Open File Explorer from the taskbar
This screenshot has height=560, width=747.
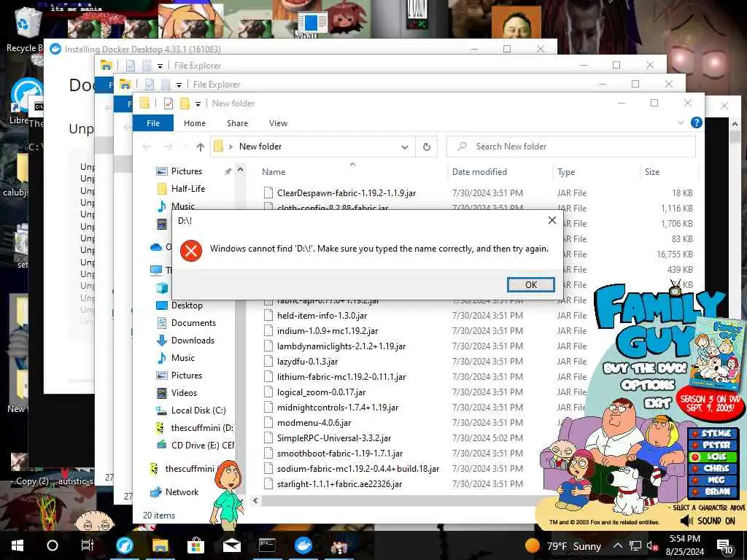(160, 545)
